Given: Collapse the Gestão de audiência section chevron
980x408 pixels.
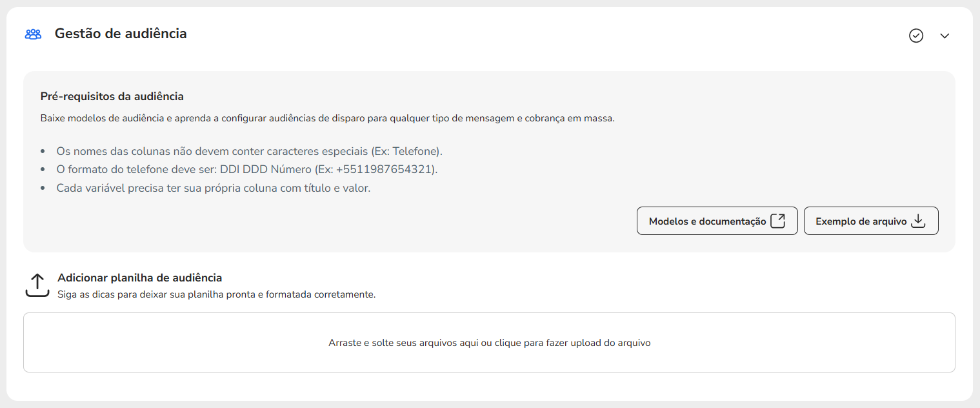Looking at the screenshot, I should coord(945,36).
